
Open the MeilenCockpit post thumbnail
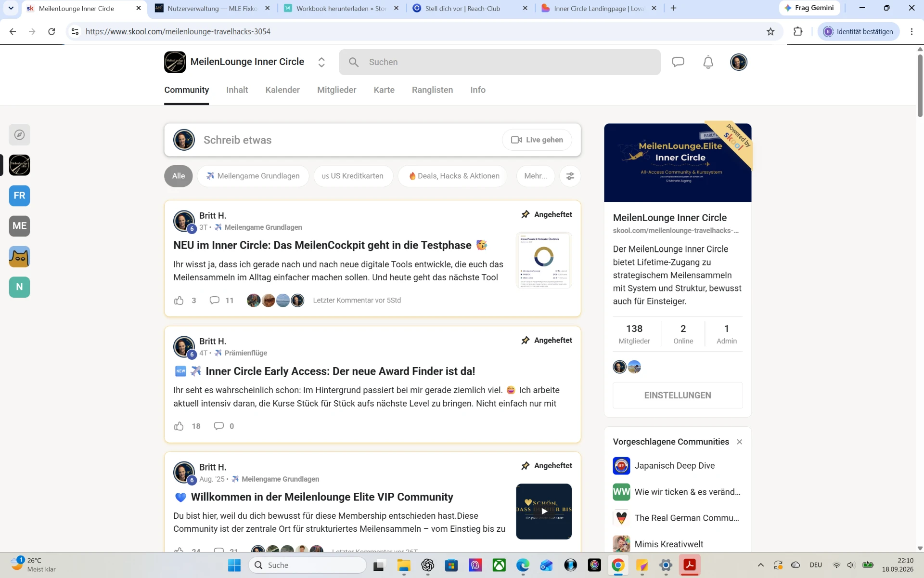pos(544,260)
